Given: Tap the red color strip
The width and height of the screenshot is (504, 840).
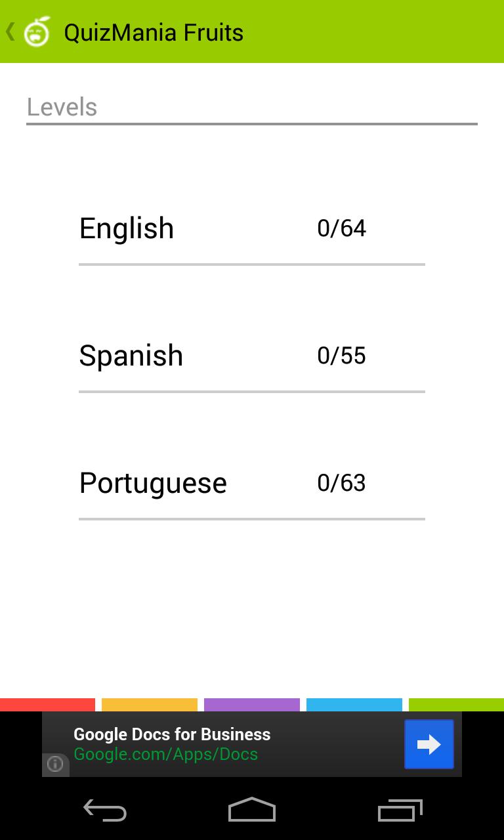Looking at the screenshot, I should click(x=47, y=705).
